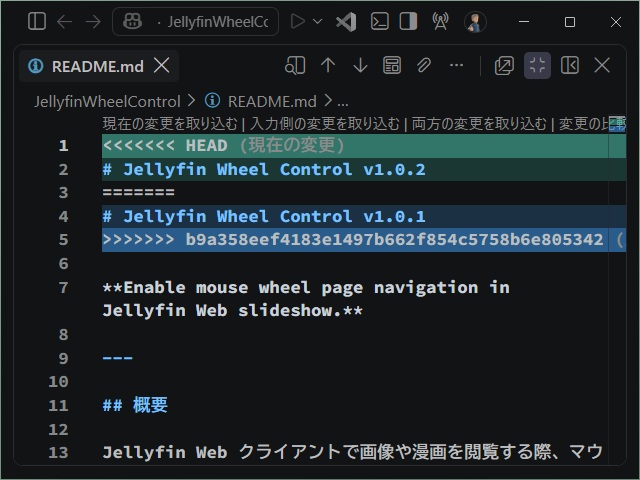This screenshot has height=480, width=640.
Task: Toggle the primary side bar icon
Action: coord(37,21)
